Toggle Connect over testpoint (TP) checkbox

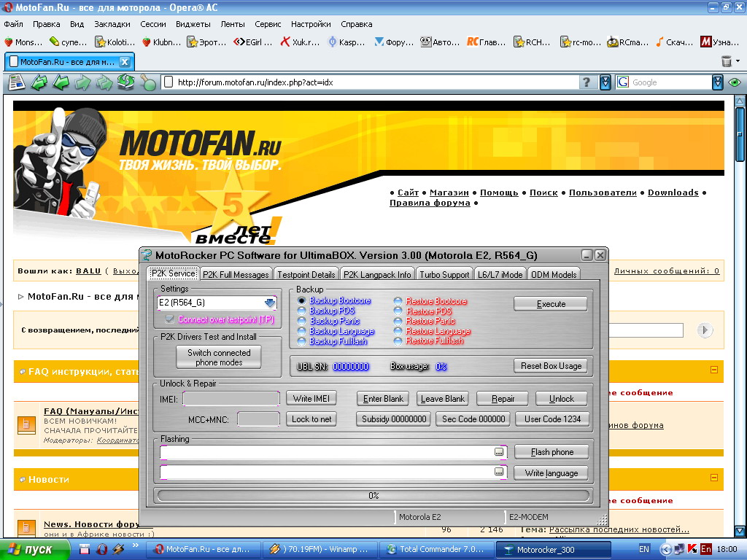click(x=169, y=319)
